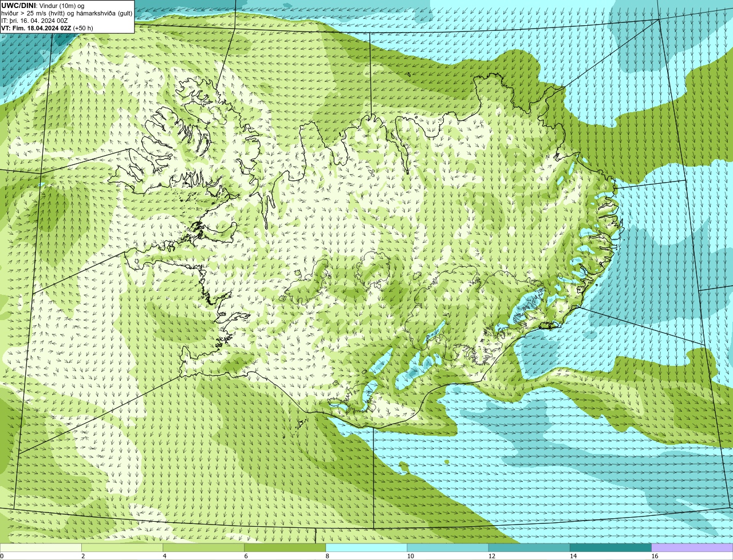Image resolution: width=733 pixels, height=560 pixels.
Task: Click the legend scale label '4'
Action: (164, 556)
